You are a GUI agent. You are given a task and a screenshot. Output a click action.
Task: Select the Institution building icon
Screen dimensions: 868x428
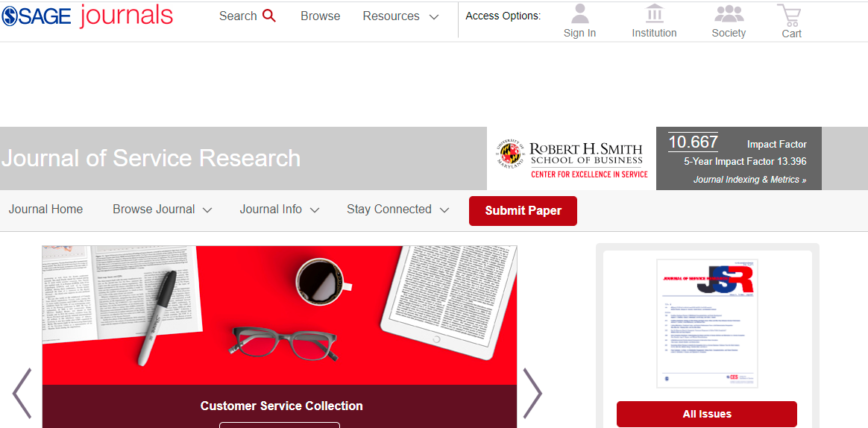[x=654, y=13]
